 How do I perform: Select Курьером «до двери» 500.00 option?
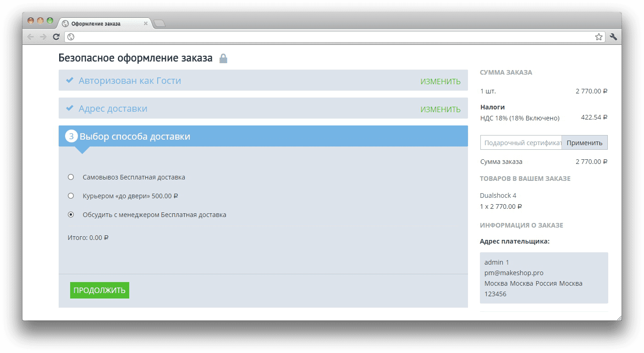coord(71,196)
